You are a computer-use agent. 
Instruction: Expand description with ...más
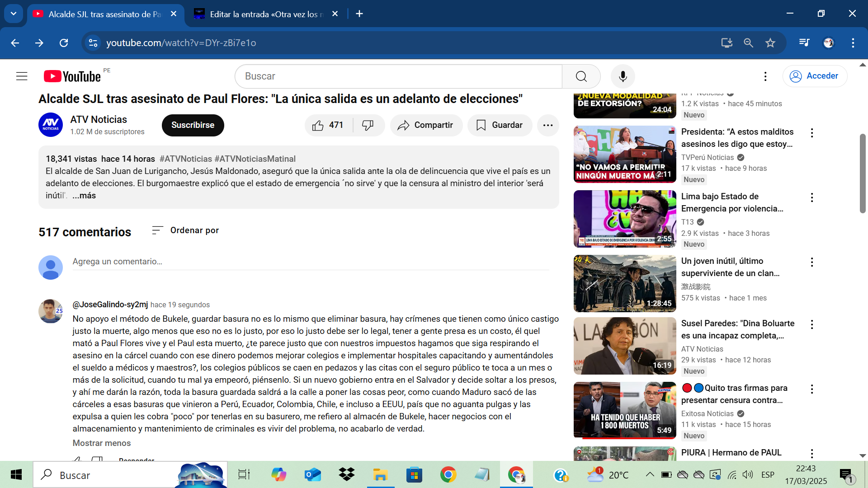84,196
